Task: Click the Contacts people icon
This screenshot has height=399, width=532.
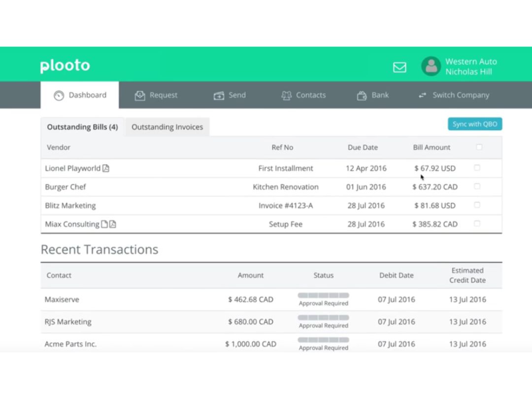Action: pos(286,96)
